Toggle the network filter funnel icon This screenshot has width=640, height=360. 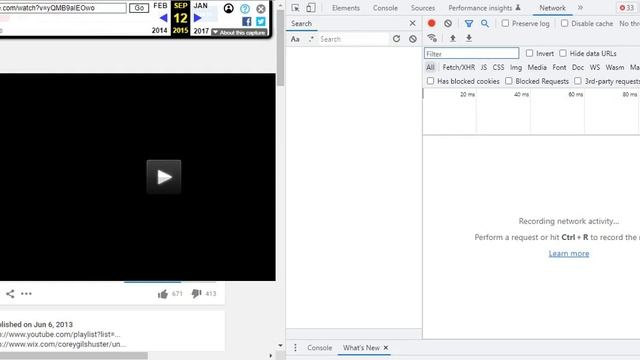pyautogui.click(x=469, y=24)
